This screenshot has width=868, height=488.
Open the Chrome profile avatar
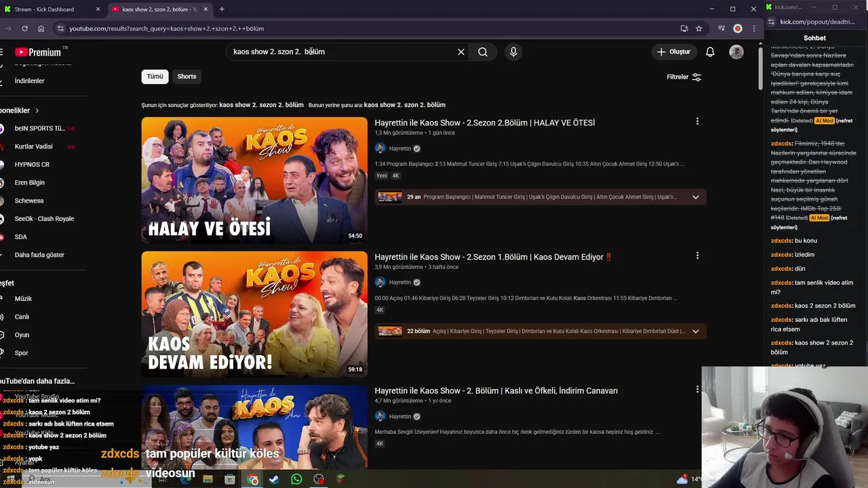coord(738,28)
